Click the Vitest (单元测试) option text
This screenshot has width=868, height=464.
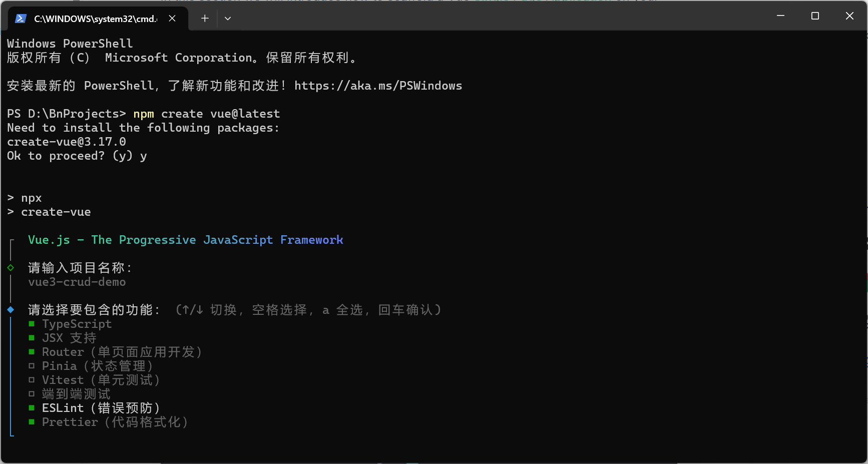pyautogui.click(x=101, y=380)
